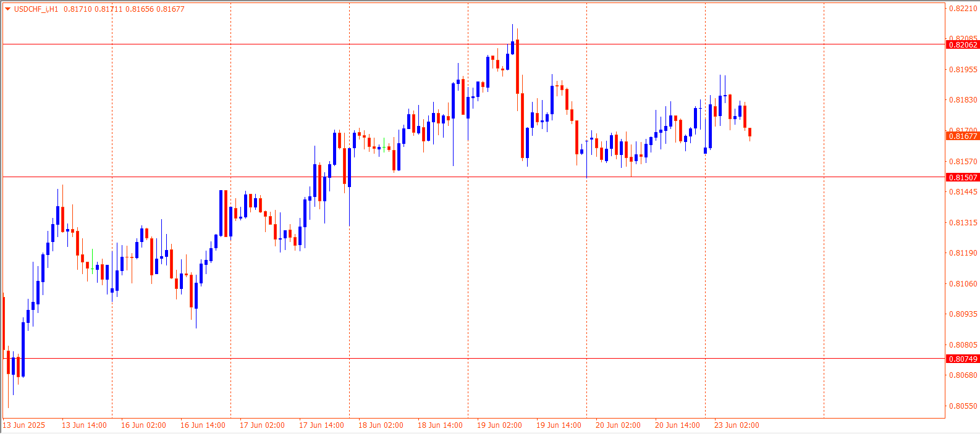
Task: Select the red 0.81507 price level tag
Action: (x=963, y=177)
